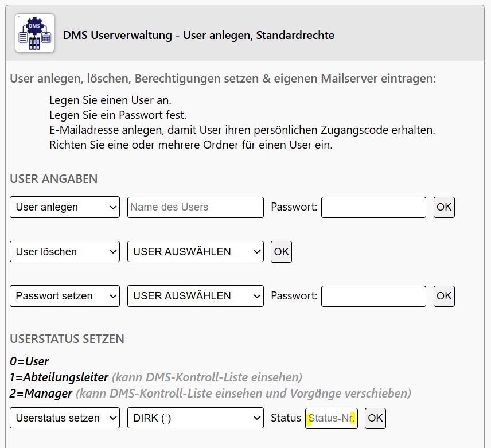Viewport: 491px width, 448px height.
Task: Expand USER AUSWÄHLEN list beside User löschen
Action: pos(195,251)
